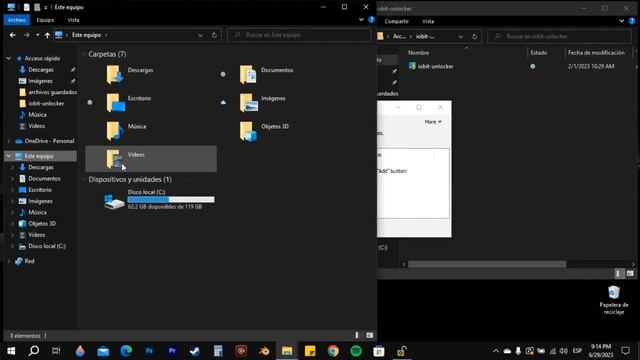Go up one folder level
The width and height of the screenshot is (640, 360).
point(47,35)
